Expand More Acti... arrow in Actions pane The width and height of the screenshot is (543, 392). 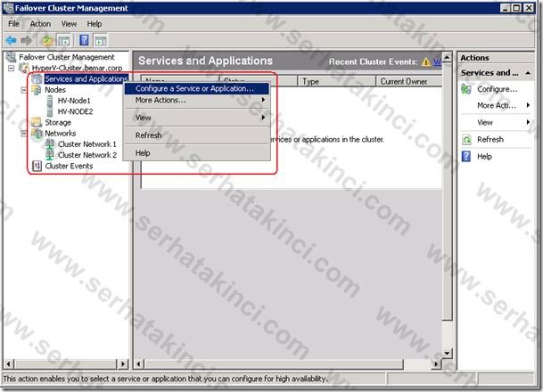[528, 105]
